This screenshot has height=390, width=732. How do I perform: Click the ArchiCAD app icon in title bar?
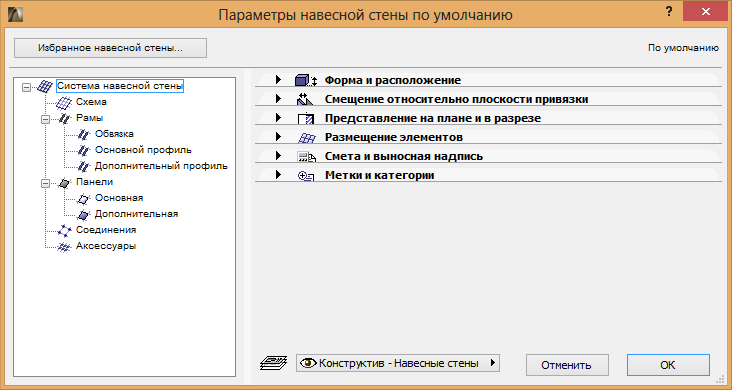(15, 14)
